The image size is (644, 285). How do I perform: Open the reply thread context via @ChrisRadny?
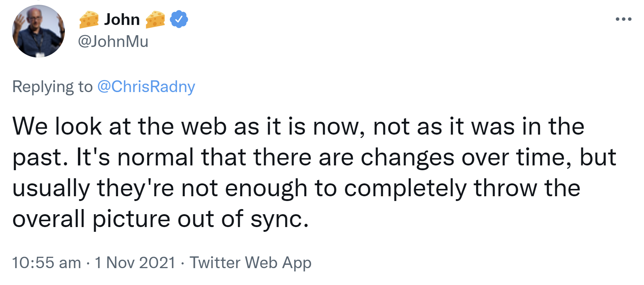[146, 86]
